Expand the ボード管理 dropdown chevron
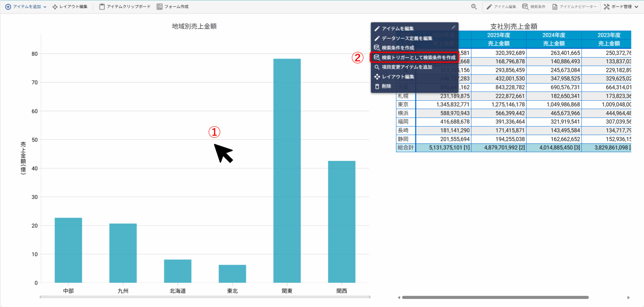Viewport: 644px width, 307px height. [635, 6]
